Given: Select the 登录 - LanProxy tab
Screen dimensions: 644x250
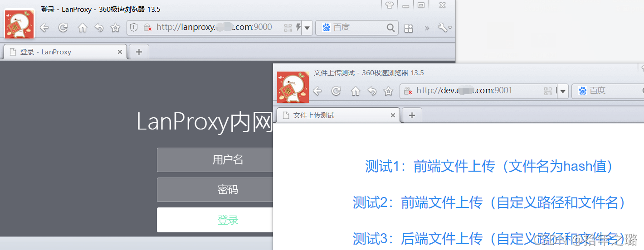Looking at the screenshot, I should click(65, 52).
